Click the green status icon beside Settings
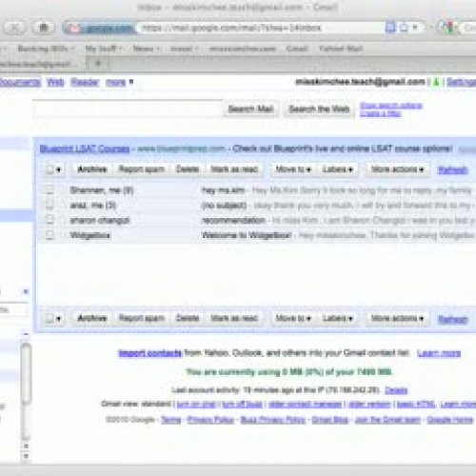The height and width of the screenshot is (476, 476). 436,82
